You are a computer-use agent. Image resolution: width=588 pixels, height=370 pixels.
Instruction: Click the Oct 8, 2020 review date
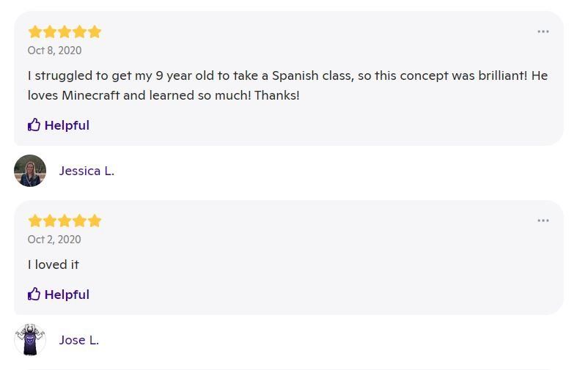tap(54, 51)
